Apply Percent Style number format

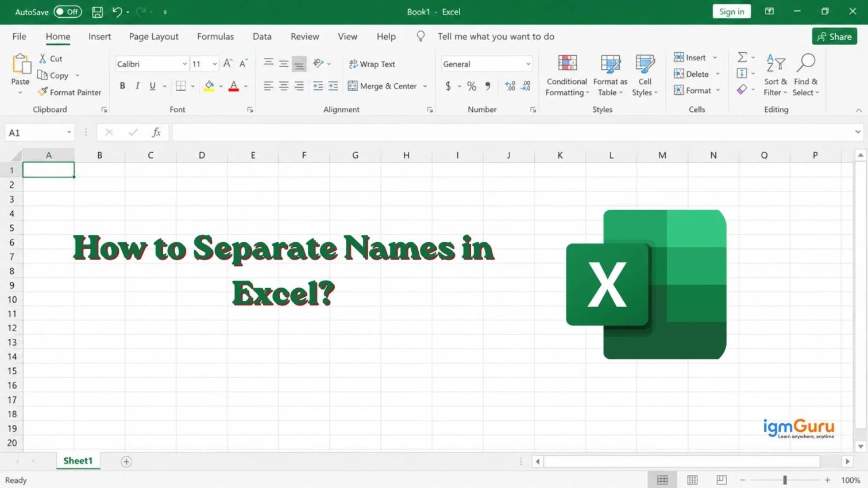point(472,86)
